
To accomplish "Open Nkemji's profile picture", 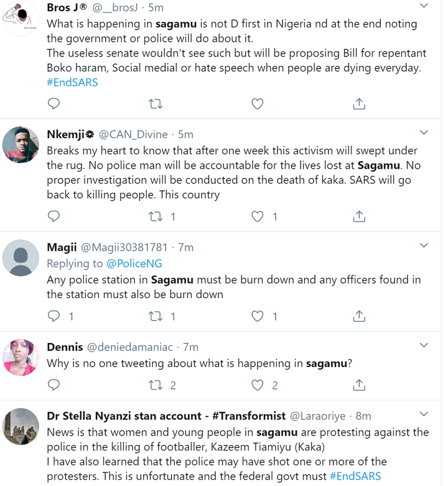I will [21, 145].
